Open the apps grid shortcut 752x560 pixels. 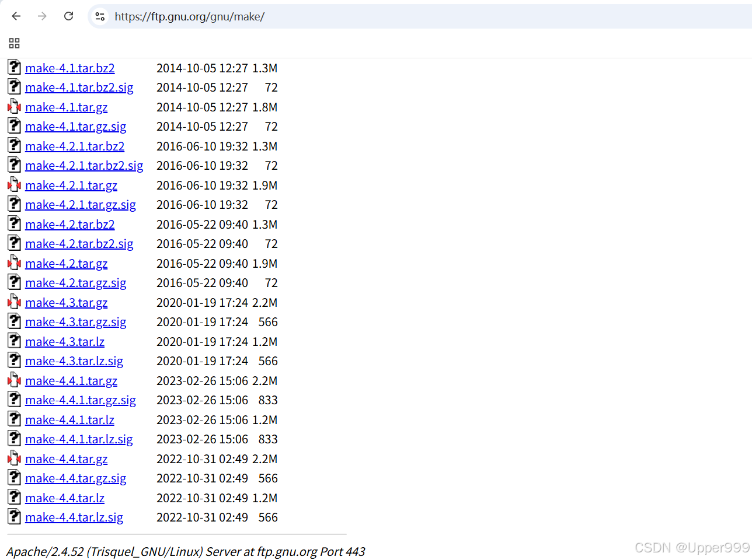tap(15, 43)
